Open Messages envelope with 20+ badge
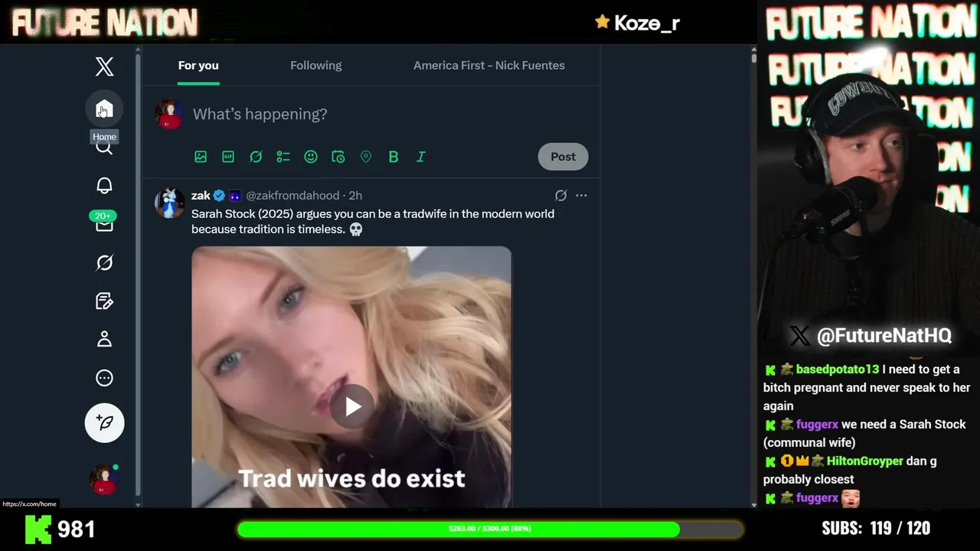Image resolution: width=980 pixels, height=551 pixels. coord(104,223)
